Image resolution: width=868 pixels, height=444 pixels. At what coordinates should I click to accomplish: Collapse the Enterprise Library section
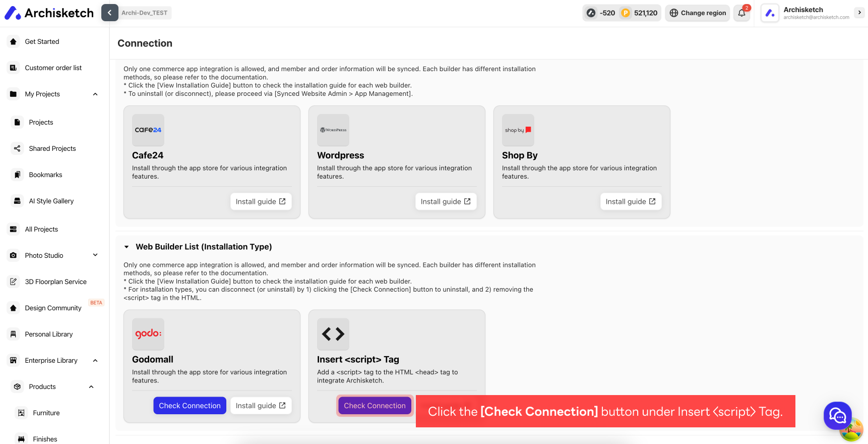pos(95,360)
